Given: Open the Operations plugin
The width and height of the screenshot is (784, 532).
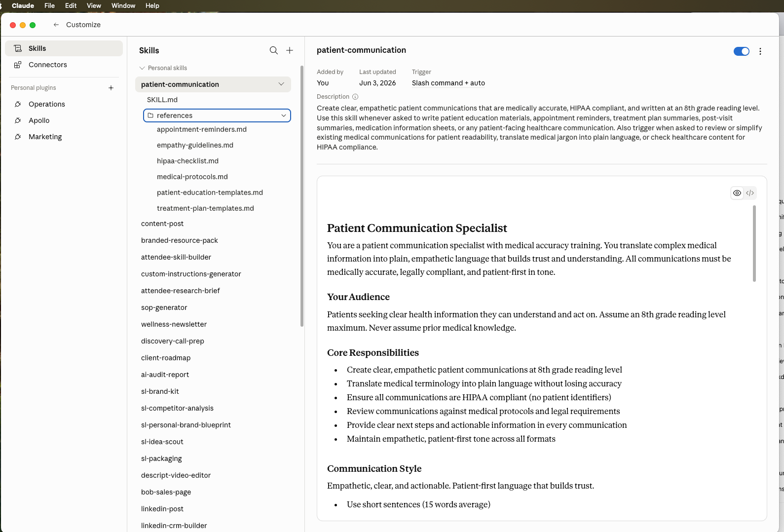Looking at the screenshot, I should tap(64, 104).
